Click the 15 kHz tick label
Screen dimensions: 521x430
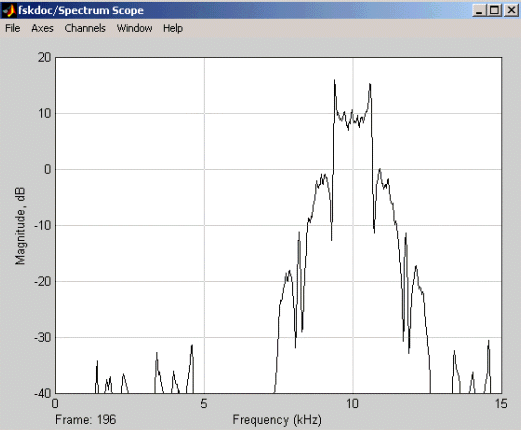pos(501,404)
